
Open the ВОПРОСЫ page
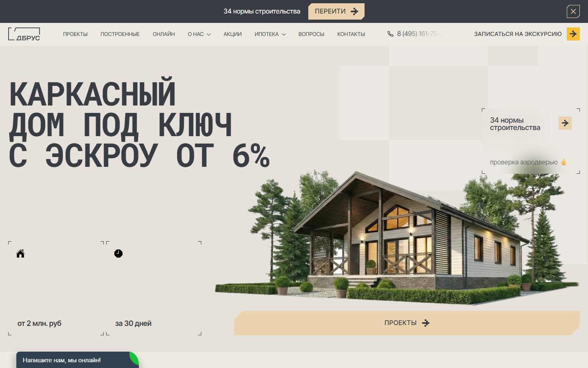click(311, 34)
